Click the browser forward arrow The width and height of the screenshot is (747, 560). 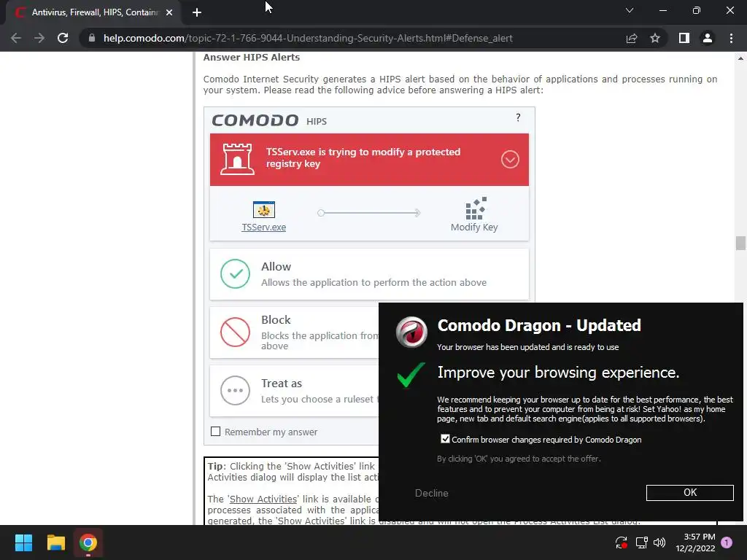tap(39, 38)
